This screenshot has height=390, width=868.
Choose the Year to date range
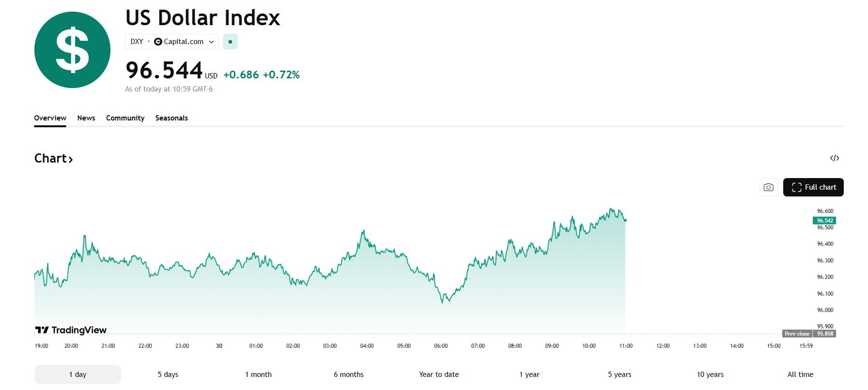(x=439, y=375)
